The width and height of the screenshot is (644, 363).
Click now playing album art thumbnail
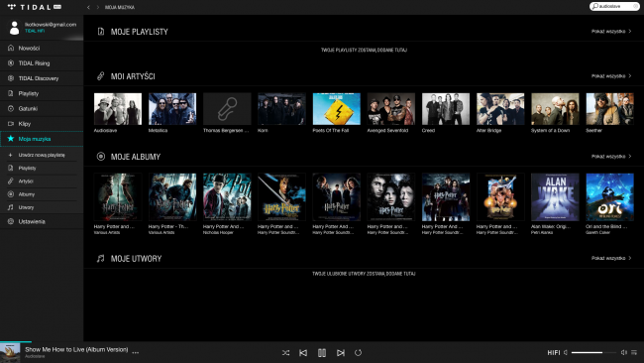tap(10, 353)
